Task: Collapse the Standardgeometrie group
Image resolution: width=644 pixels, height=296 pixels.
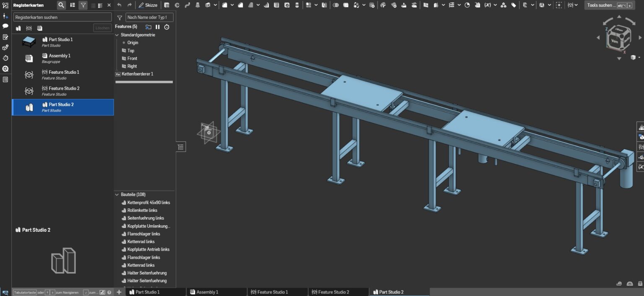Action: pyautogui.click(x=117, y=35)
